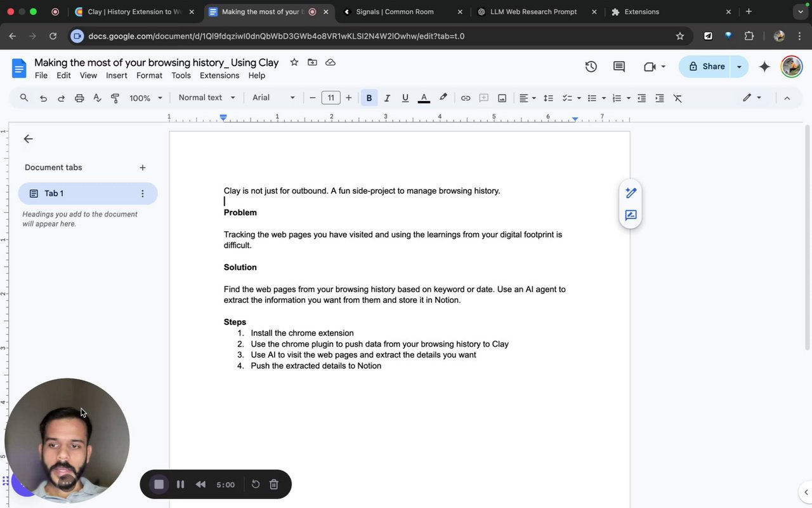Screen dimensions: 812x508
Task: Toggle bold formatting
Action: coord(369,98)
